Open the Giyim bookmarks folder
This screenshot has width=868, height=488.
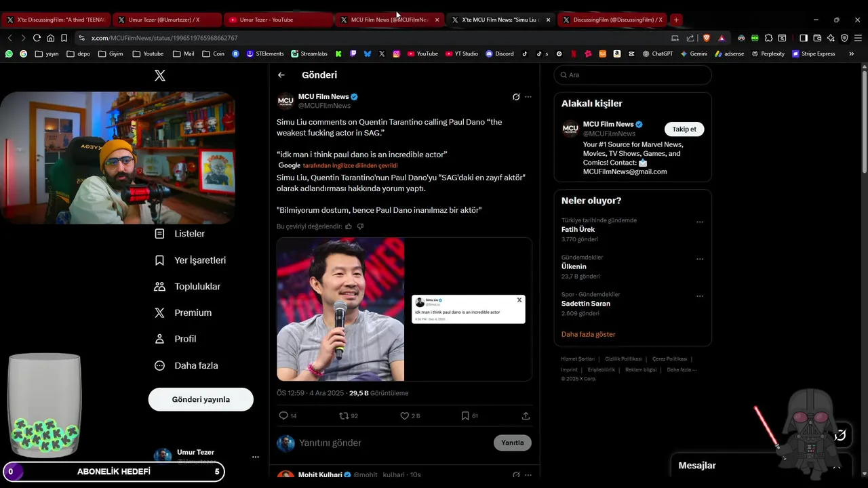[111, 54]
